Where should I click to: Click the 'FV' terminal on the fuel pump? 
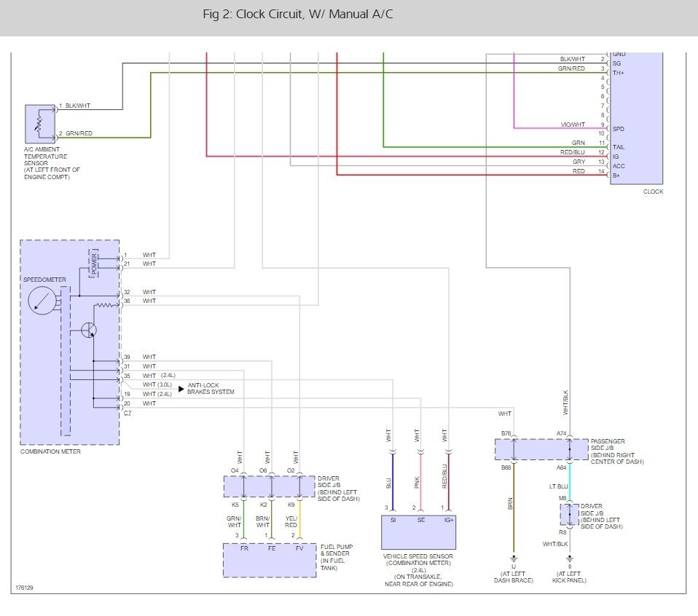tap(299, 548)
